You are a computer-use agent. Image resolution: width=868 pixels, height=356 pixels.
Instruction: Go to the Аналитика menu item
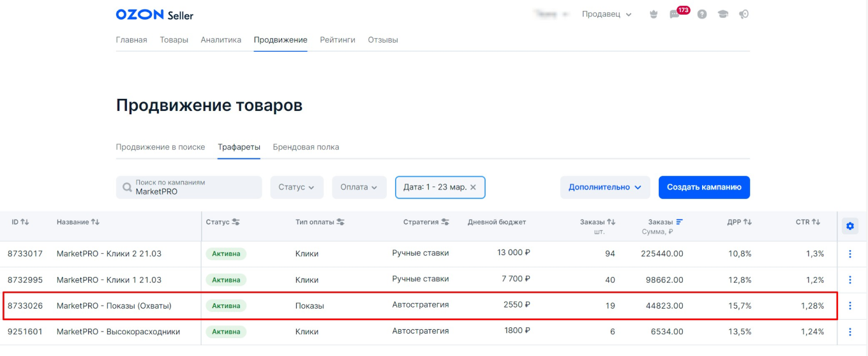221,40
